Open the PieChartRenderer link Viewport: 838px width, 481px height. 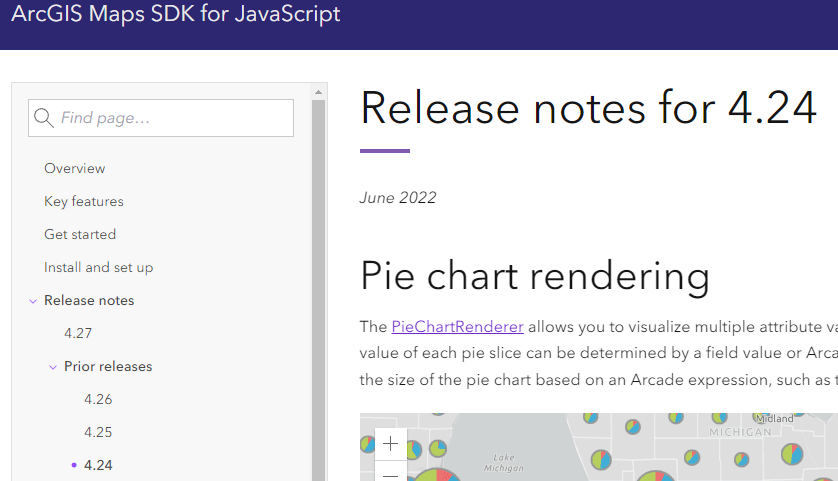pos(457,327)
